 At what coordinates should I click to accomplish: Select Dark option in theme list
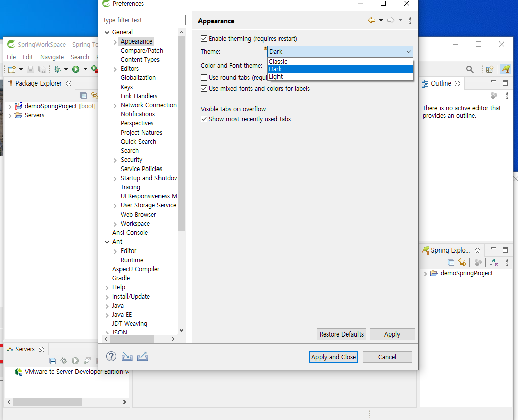(340, 69)
